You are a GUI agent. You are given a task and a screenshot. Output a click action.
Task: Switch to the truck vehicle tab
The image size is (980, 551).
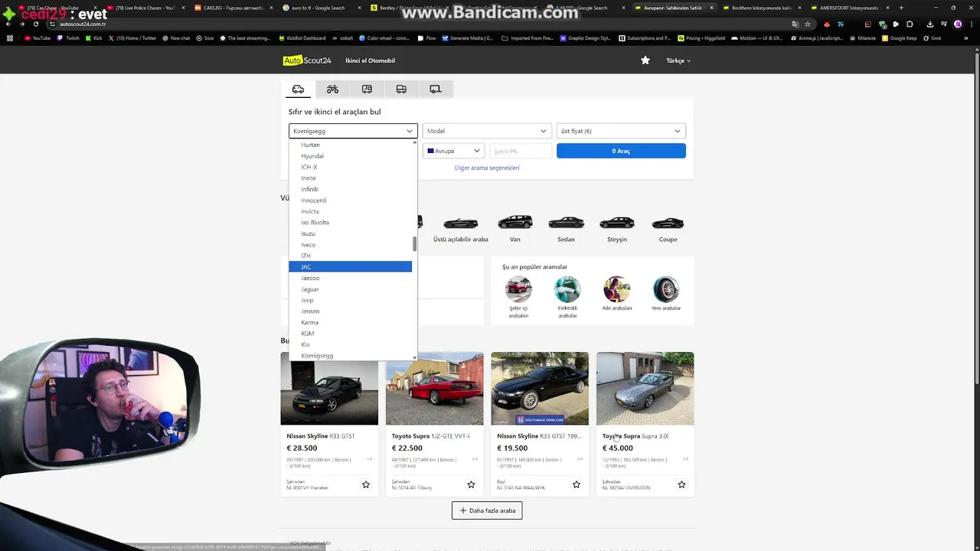pos(401,89)
